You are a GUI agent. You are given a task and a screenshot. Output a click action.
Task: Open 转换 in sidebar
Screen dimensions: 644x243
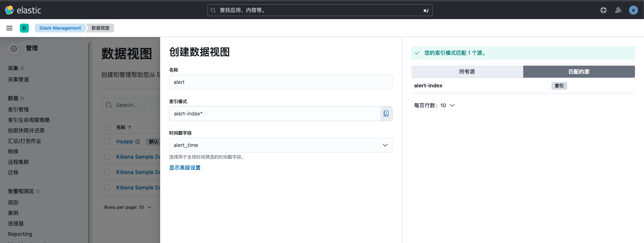point(13,151)
